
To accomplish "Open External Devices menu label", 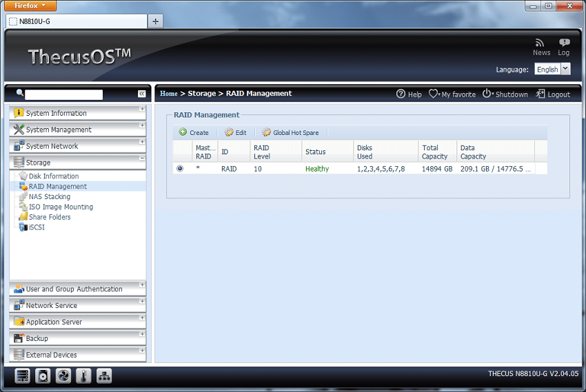I will tap(52, 355).
